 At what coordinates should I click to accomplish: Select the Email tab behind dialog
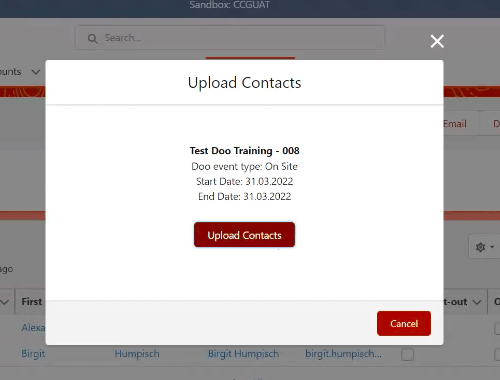coord(455,124)
